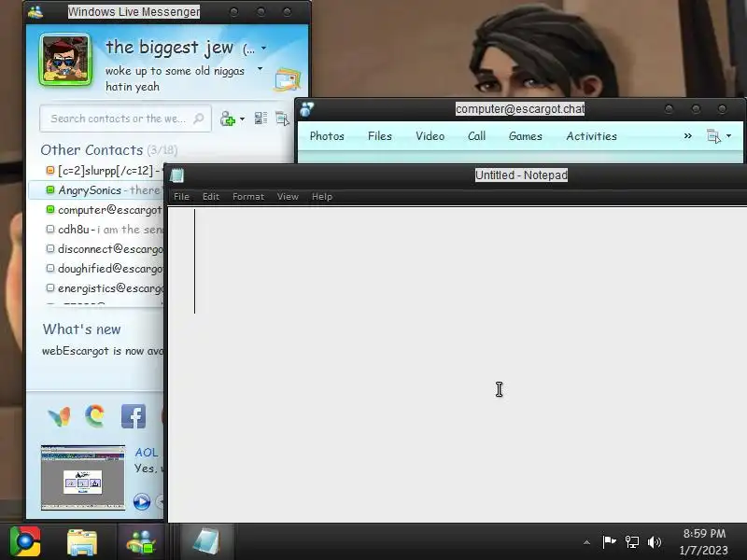The width and height of the screenshot is (747, 560).
Task: Open Files in the chat window
Action: (380, 136)
